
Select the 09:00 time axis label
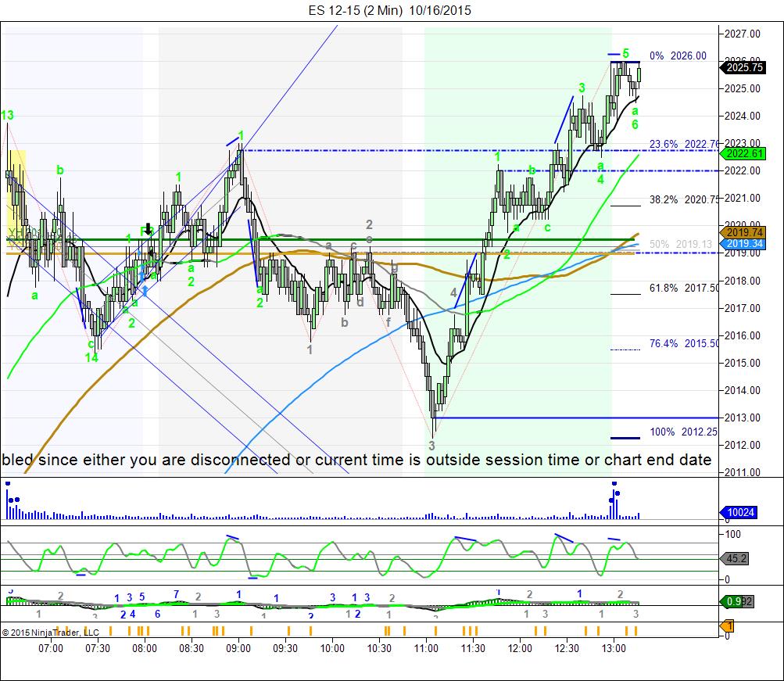click(238, 648)
